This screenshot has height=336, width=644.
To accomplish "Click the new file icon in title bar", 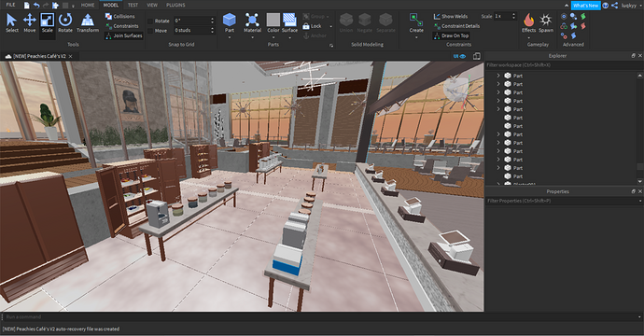I will pyautogui.click(x=27, y=6).
